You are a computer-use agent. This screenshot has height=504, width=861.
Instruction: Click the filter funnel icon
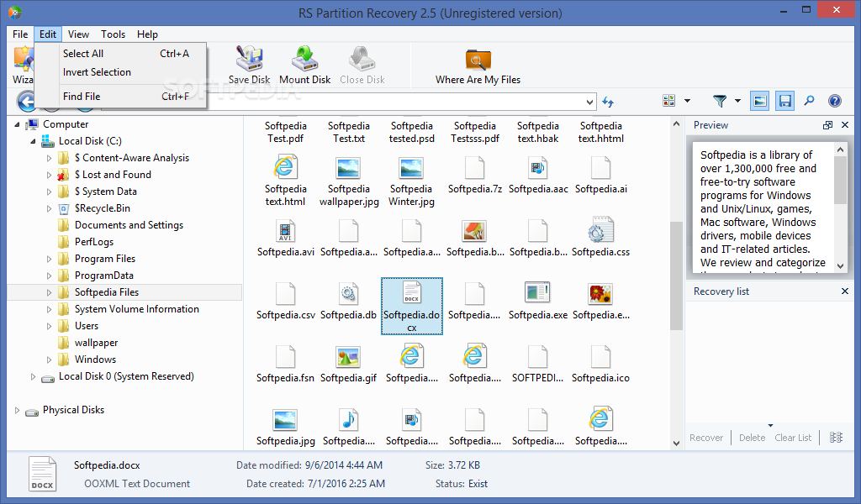point(720,100)
